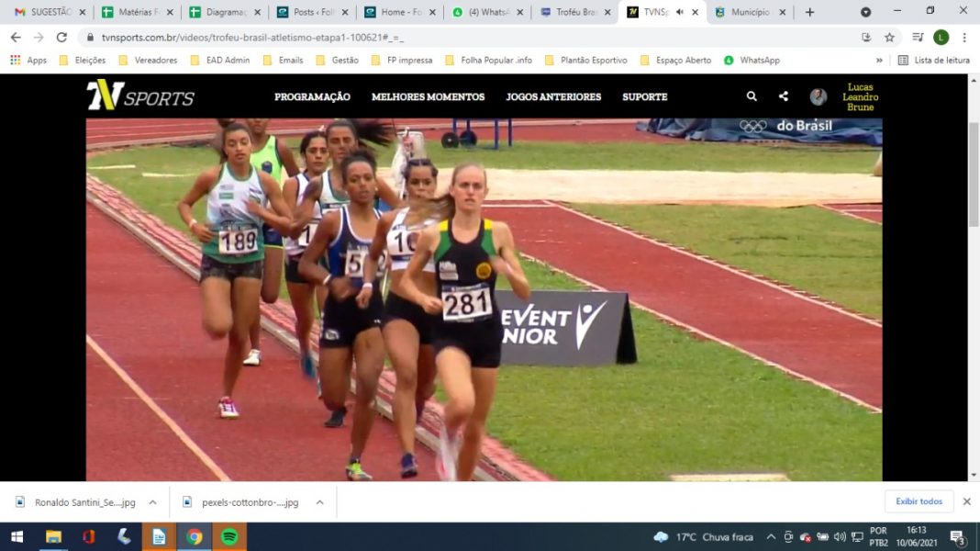Show hidden bookmarks with the double chevron
This screenshot has height=551, width=980.
tap(879, 61)
